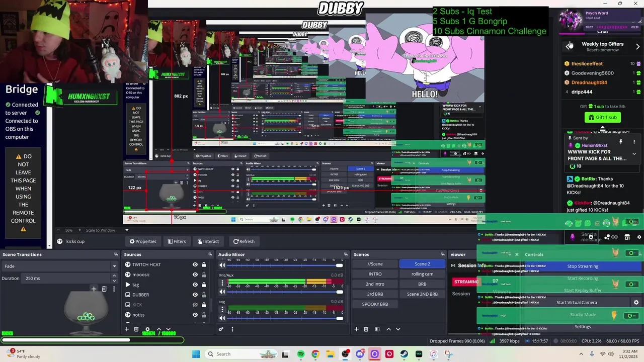The image size is (644, 362).
Task: Open Filters for the selected source
Action: (177, 241)
